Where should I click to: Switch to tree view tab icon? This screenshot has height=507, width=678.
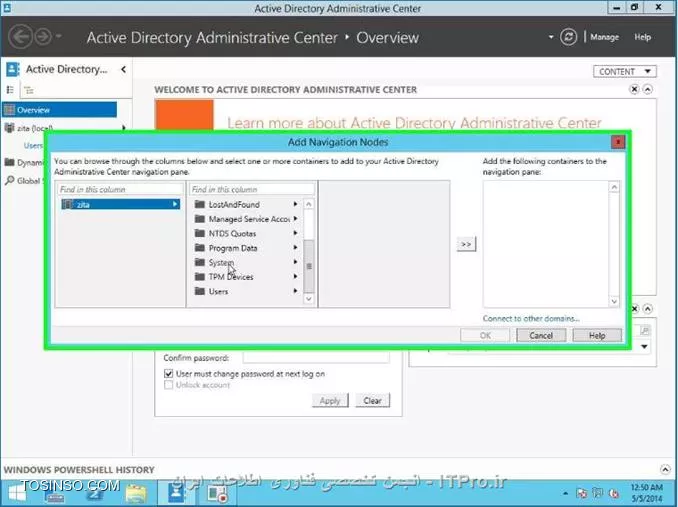point(29,90)
